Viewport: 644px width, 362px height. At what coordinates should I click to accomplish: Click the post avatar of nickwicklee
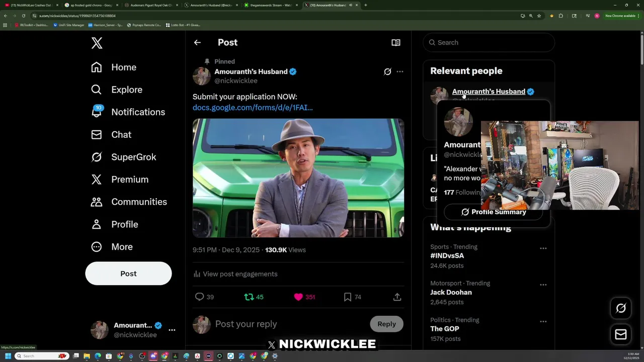(x=202, y=76)
